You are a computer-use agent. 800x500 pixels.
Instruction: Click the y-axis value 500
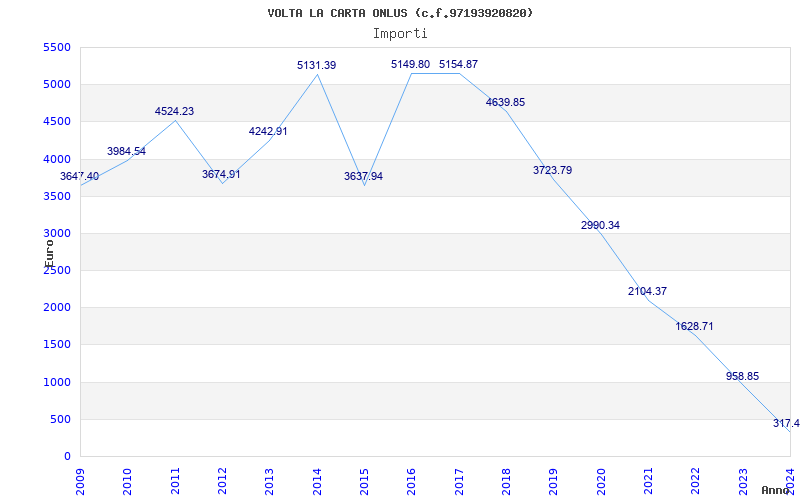click(60, 419)
